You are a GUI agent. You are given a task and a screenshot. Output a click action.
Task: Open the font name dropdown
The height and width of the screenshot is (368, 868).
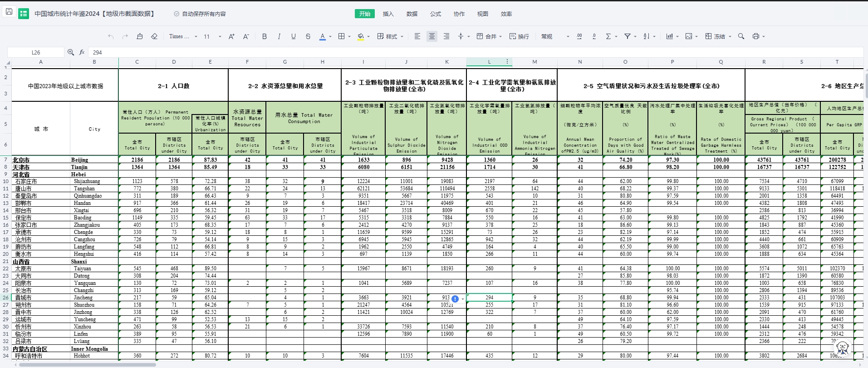pos(183,36)
